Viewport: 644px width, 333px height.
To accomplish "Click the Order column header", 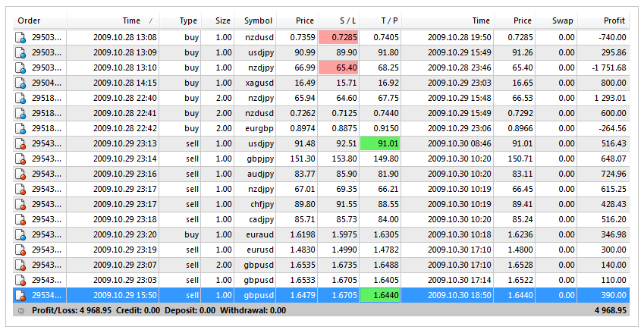I will 38,20.
